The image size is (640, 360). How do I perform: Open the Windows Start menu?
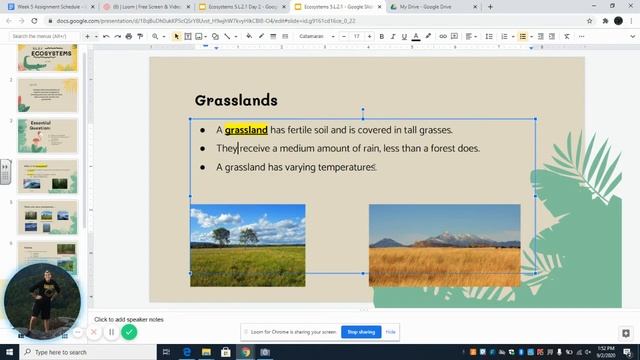point(9,352)
